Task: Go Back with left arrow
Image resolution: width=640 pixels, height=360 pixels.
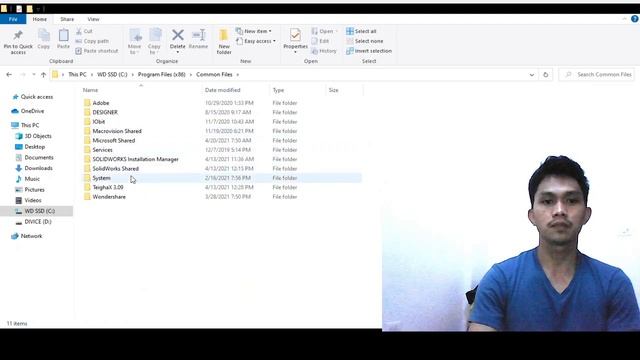Action: 9,75
